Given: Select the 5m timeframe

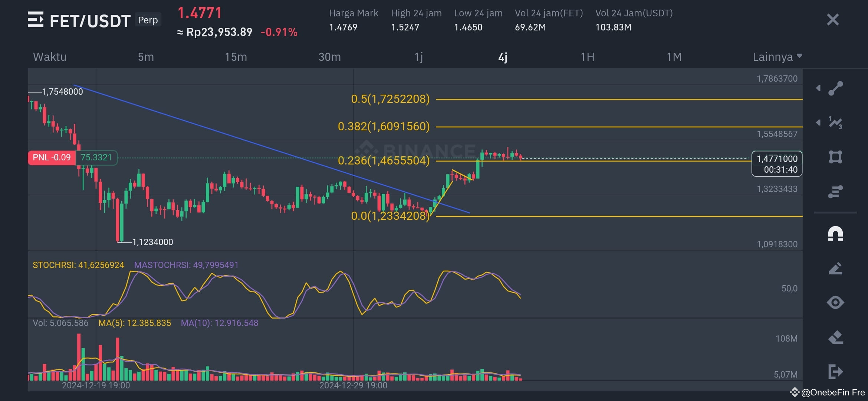Looking at the screenshot, I should coord(146,57).
